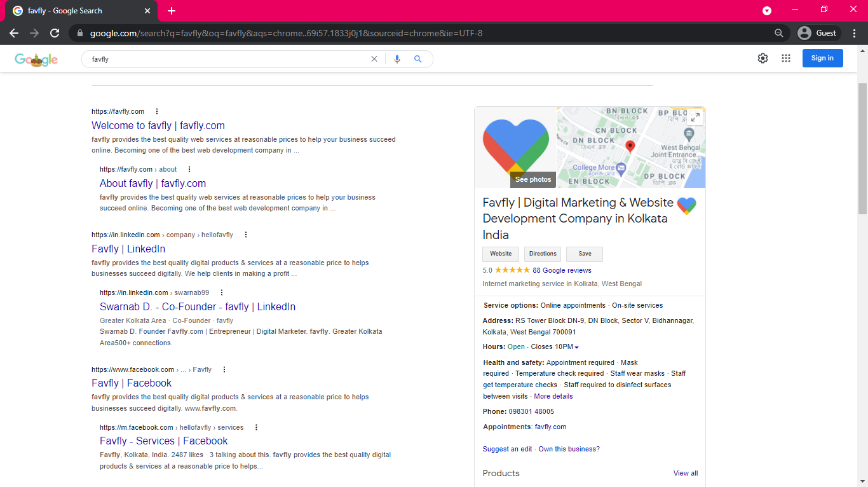
Task: Open the Google apps grid
Action: coord(786,58)
